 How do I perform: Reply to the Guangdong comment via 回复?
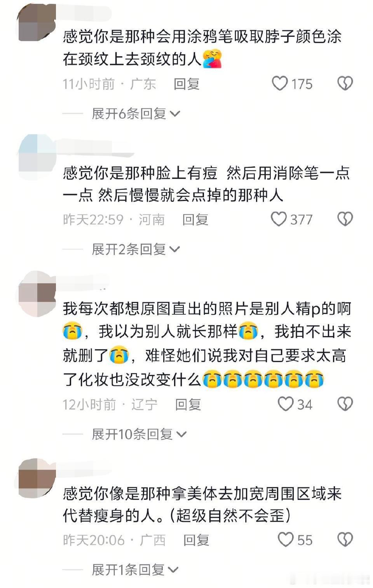point(186,84)
